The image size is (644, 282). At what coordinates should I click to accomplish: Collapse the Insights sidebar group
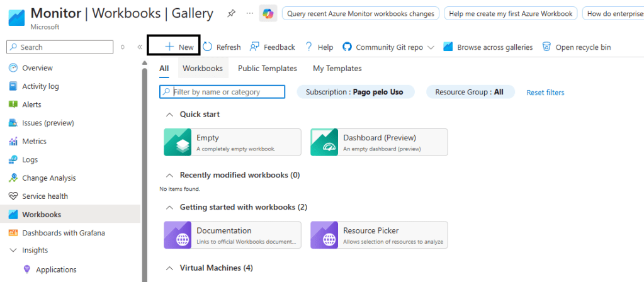pos(13,251)
